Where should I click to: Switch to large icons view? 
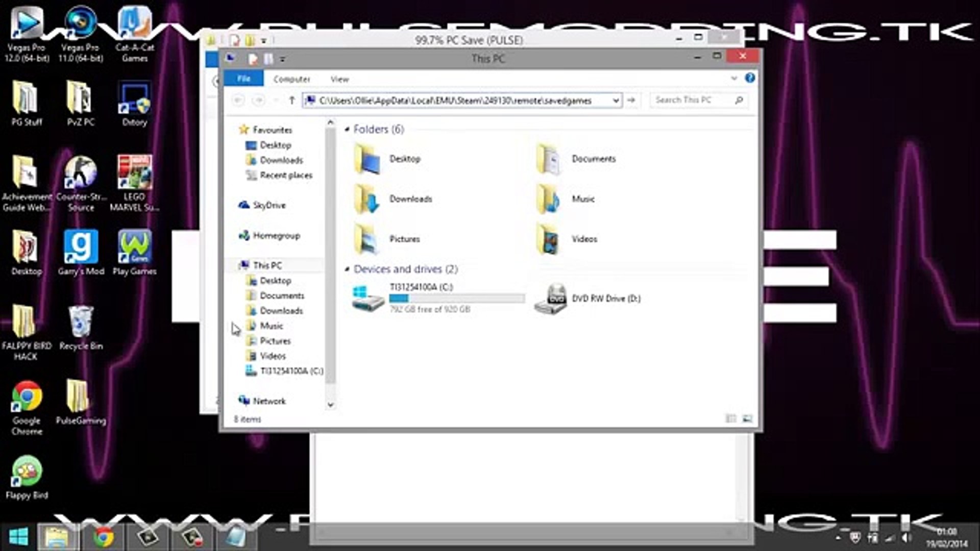pyautogui.click(x=747, y=419)
